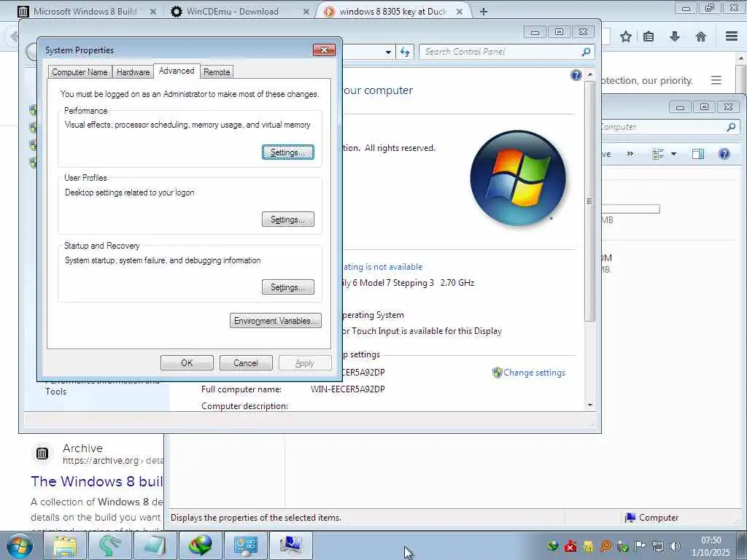Switch to the System Properties taskbar button
The width and height of the screenshot is (747, 560).
[x=290, y=545]
